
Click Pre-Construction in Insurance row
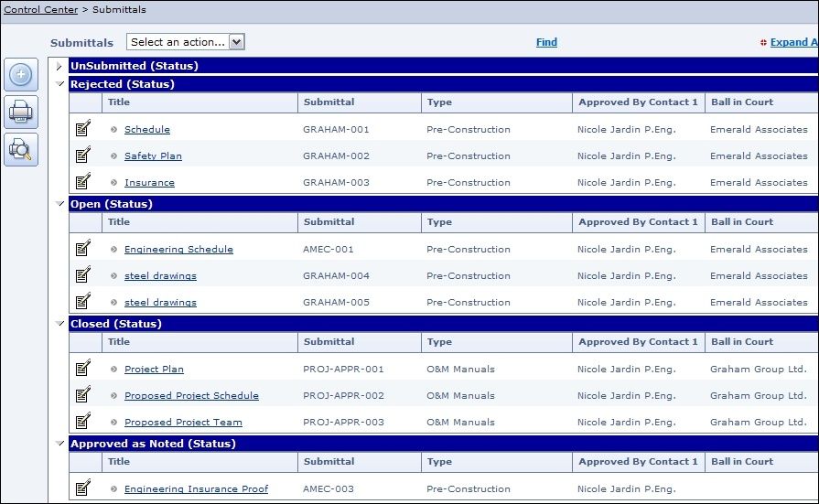click(468, 183)
